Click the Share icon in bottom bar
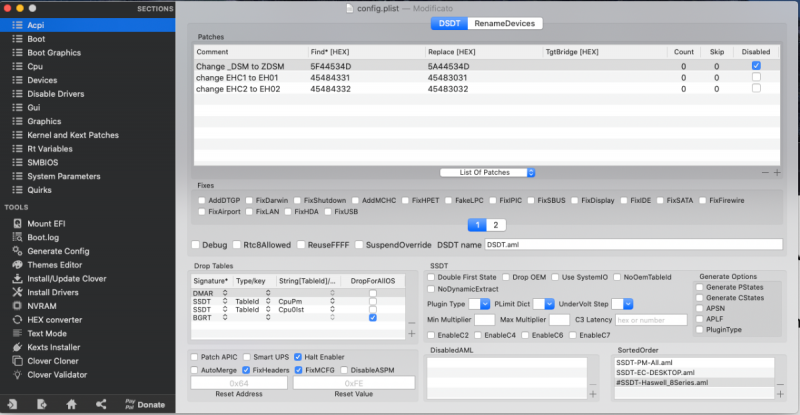Image resolution: width=800 pixels, height=415 pixels. point(100,404)
